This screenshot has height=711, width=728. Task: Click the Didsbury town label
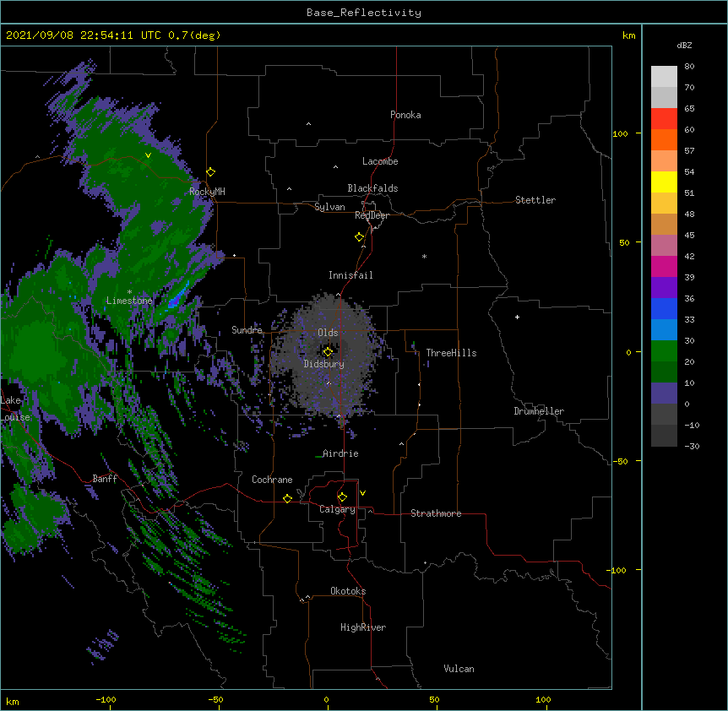click(324, 364)
